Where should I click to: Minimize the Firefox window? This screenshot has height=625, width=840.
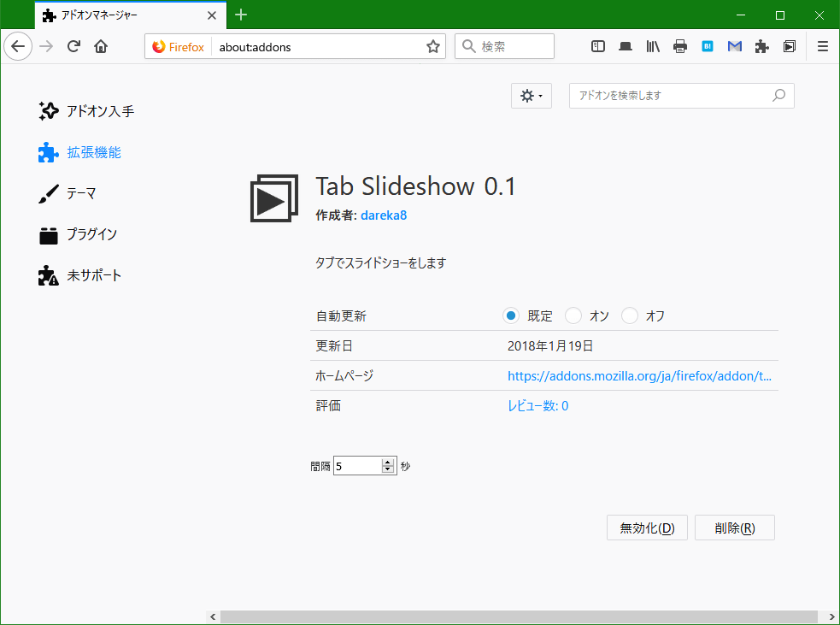coord(741,15)
